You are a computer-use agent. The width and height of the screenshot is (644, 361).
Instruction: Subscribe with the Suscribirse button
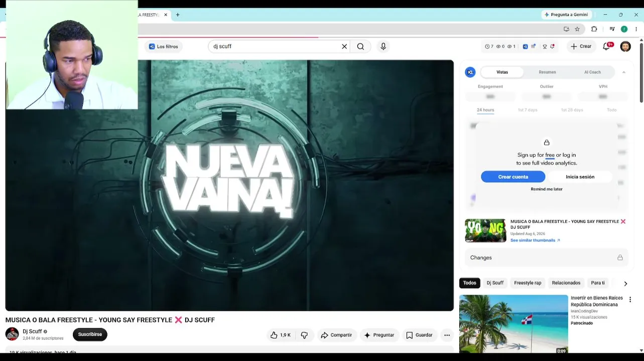pos(90,334)
